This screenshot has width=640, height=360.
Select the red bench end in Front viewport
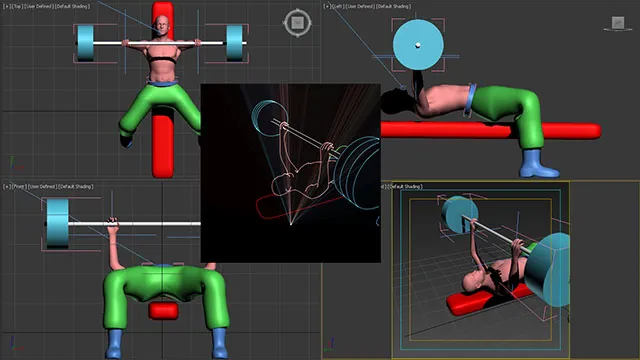(x=163, y=311)
